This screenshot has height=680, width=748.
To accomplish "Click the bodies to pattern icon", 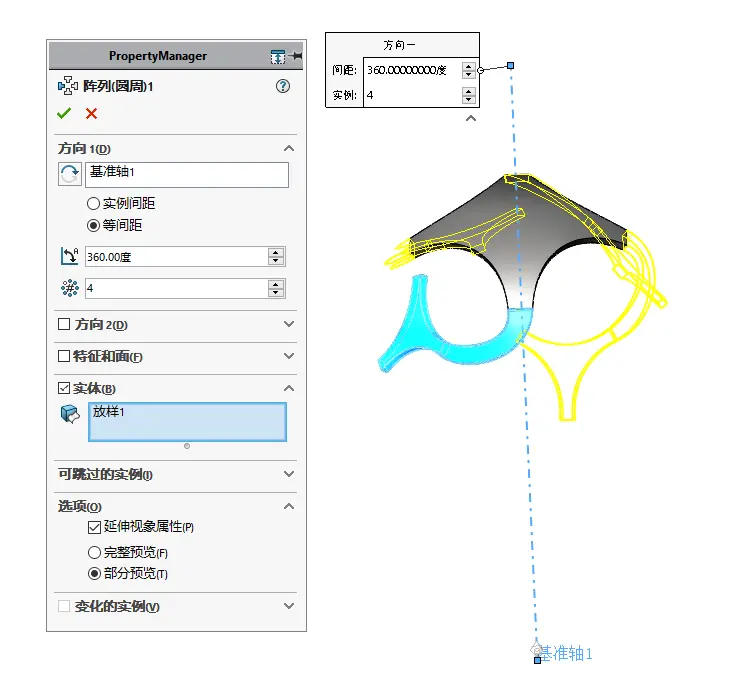I will tap(70, 414).
